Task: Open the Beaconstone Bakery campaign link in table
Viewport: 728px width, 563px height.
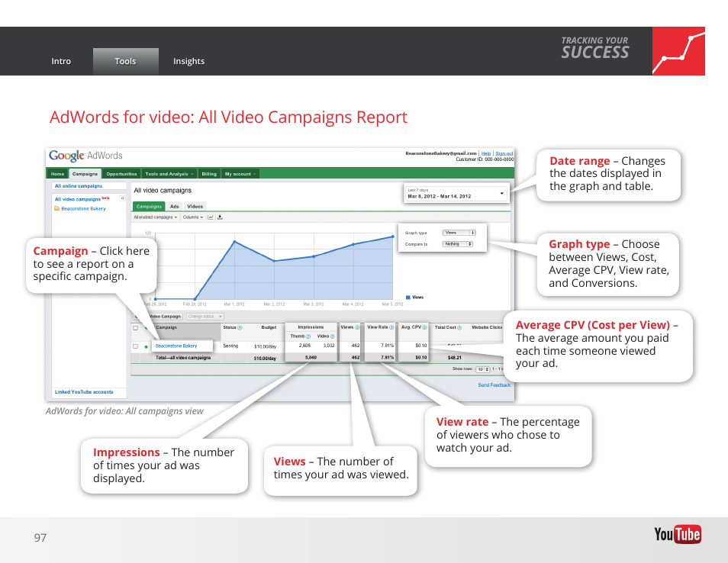Action: point(176,346)
